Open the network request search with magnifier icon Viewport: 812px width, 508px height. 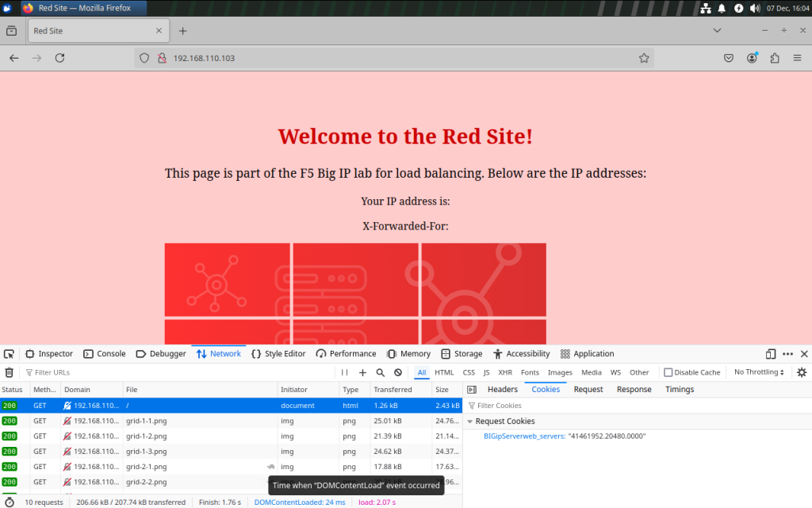point(381,371)
